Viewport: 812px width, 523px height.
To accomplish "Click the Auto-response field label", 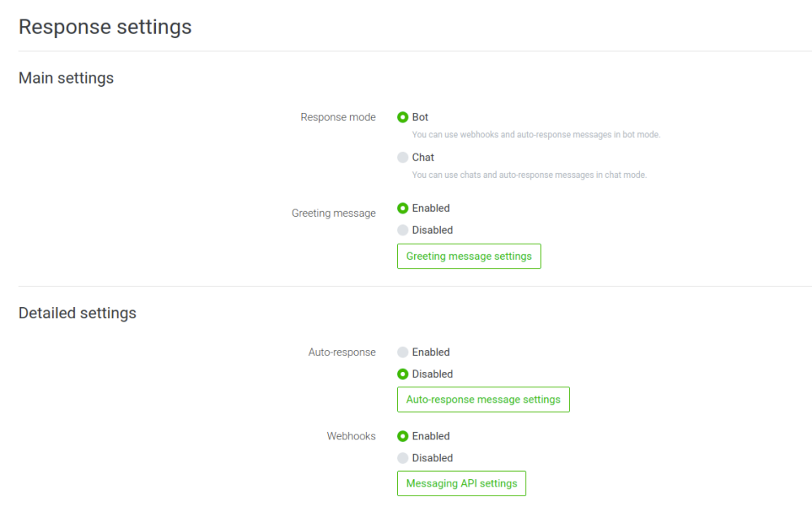I will pos(342,352).
